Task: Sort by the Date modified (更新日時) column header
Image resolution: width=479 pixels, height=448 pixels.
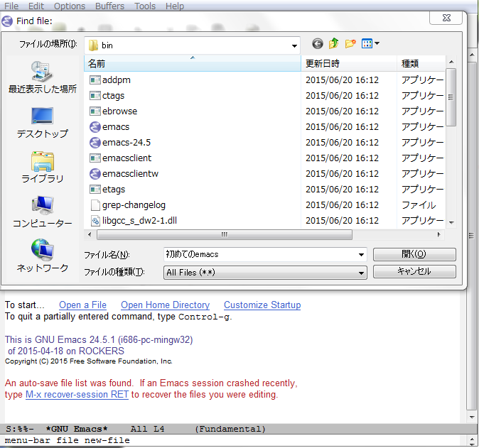Action: [x=349, y=63]
